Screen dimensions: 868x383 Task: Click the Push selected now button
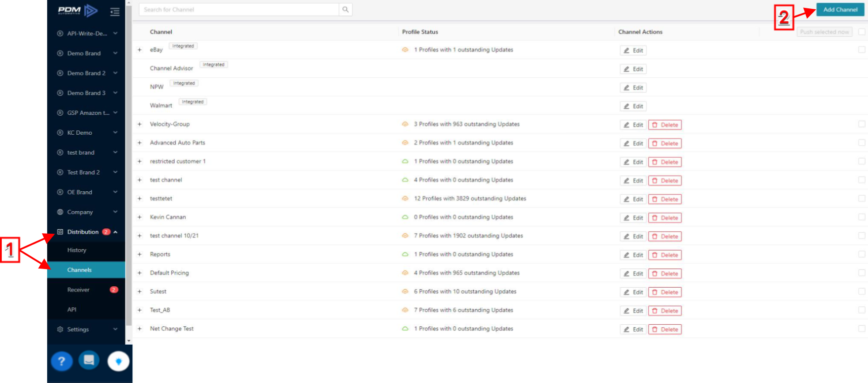click(x=824, y=32)
